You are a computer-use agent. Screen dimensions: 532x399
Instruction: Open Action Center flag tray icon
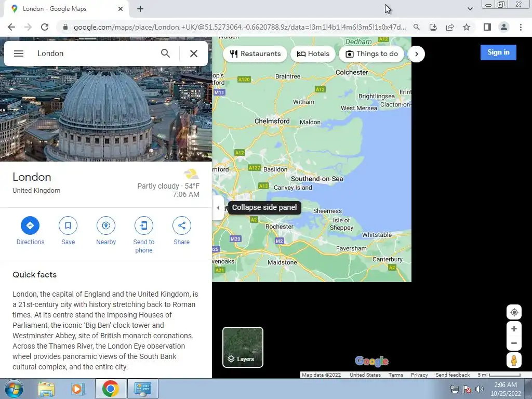(x=467, y=389)
